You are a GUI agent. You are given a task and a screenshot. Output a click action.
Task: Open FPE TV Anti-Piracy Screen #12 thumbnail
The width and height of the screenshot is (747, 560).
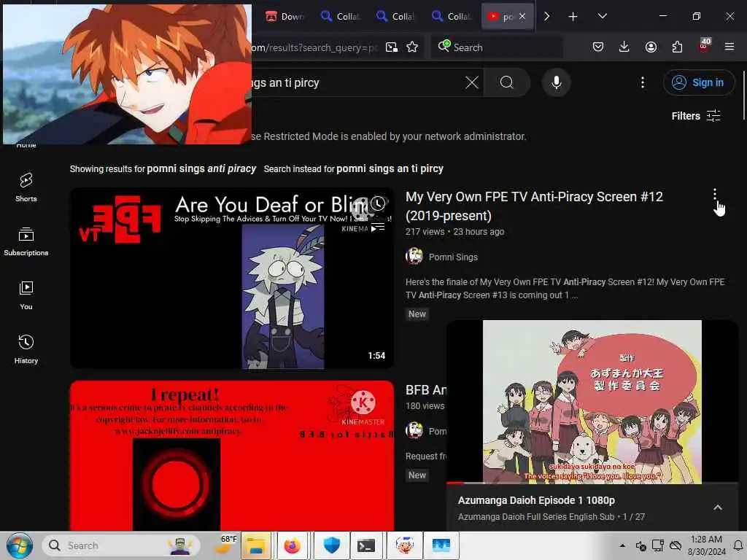(231, 278)
